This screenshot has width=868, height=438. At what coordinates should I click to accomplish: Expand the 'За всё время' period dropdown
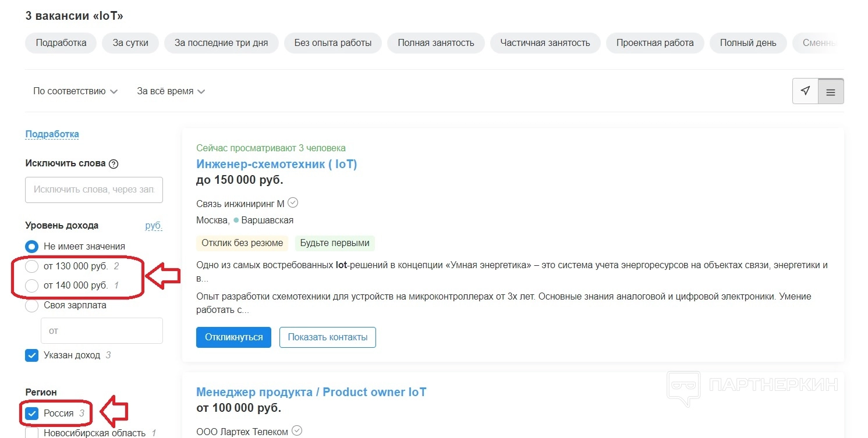(171, 91)
